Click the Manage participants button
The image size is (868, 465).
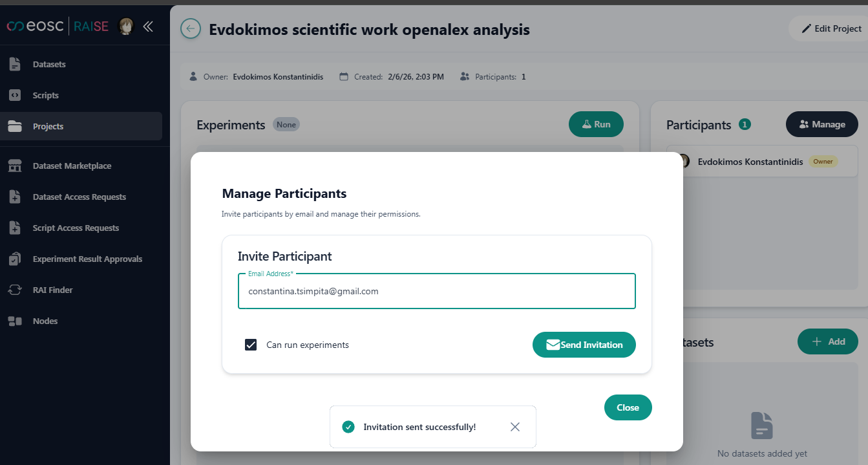point(821,124)
